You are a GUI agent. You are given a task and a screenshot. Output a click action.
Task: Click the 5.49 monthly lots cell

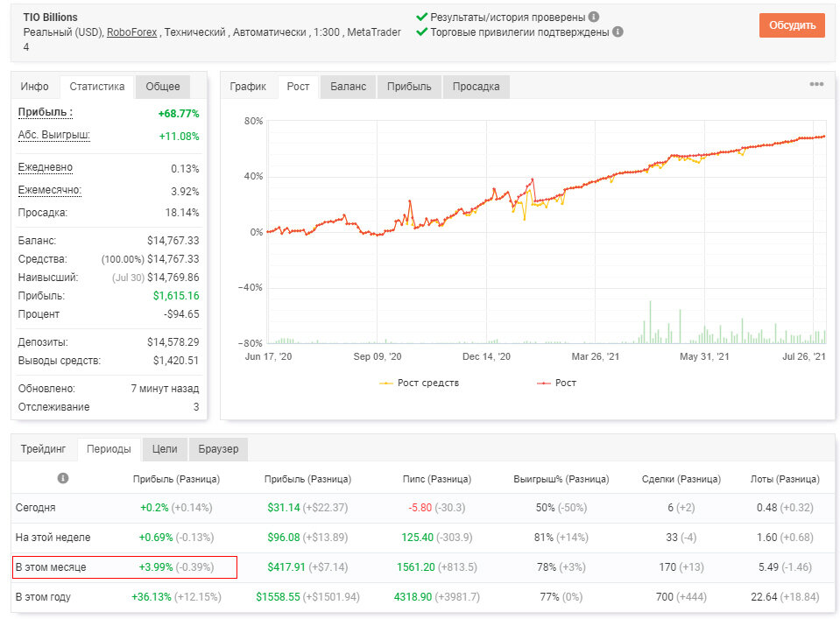pos(785,567)
